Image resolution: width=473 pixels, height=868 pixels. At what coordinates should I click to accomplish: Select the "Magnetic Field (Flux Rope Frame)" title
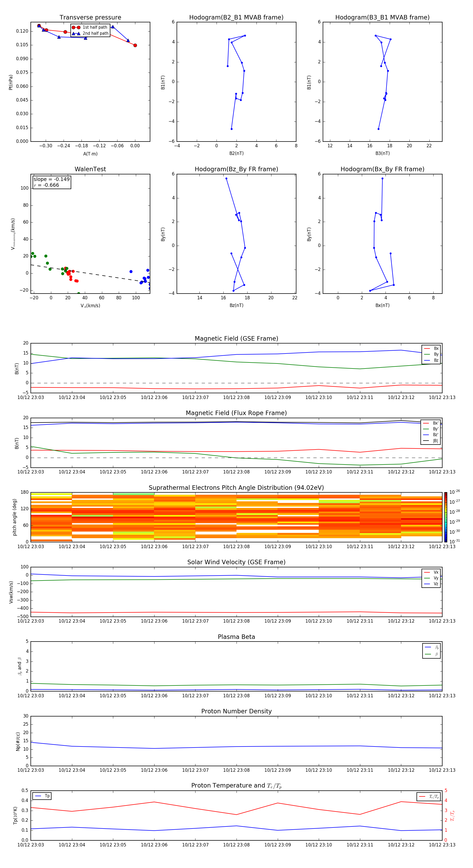coord(236,413)
